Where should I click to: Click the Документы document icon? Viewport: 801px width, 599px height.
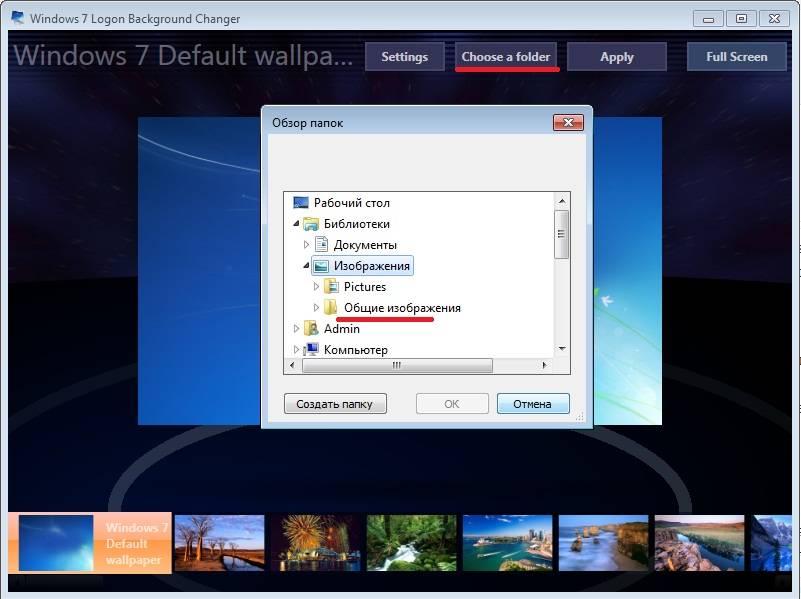tap(321, 245)
